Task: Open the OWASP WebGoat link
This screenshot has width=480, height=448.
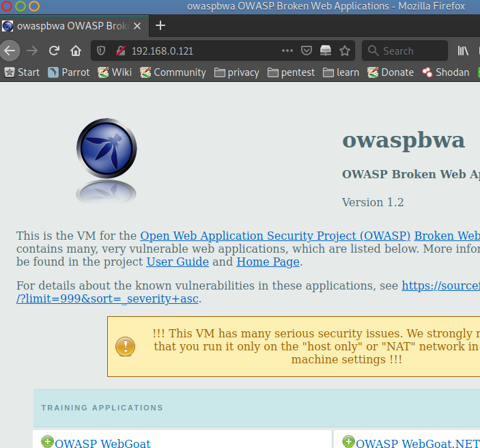Action: coord(102,443)
